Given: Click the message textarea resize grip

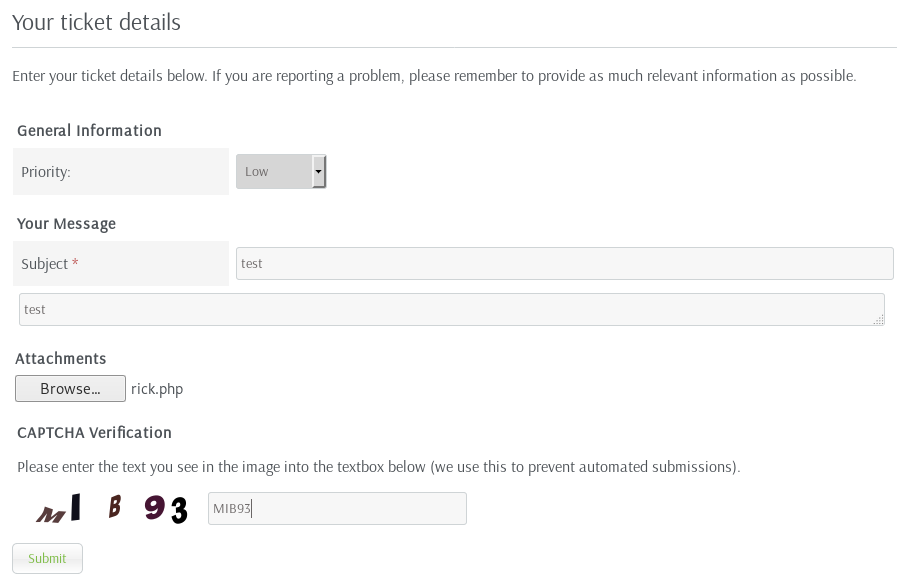Looking at the screenshot, I should coord(878,320).
